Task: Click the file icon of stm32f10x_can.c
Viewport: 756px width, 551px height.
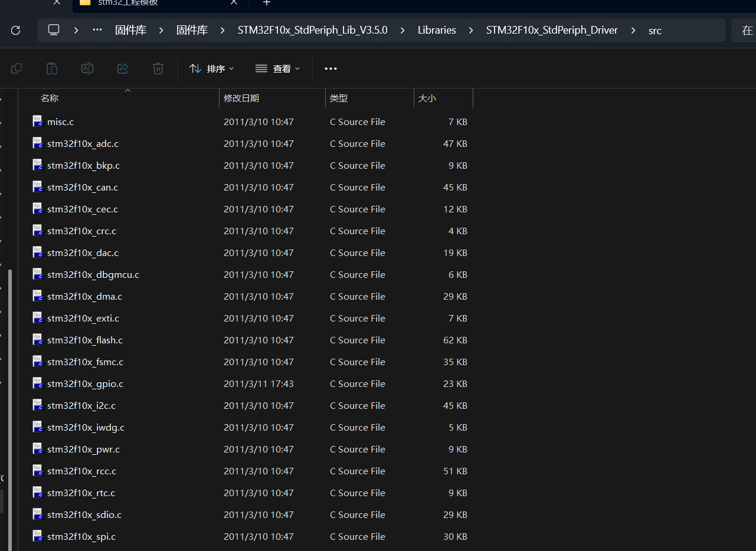Action: (38, 187)
